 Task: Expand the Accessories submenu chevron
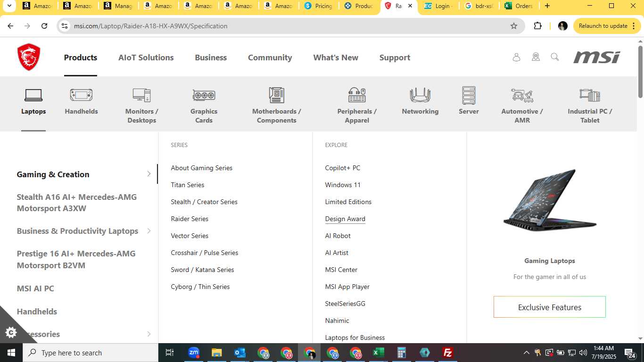pyautogui.click(x=149, y=334)
